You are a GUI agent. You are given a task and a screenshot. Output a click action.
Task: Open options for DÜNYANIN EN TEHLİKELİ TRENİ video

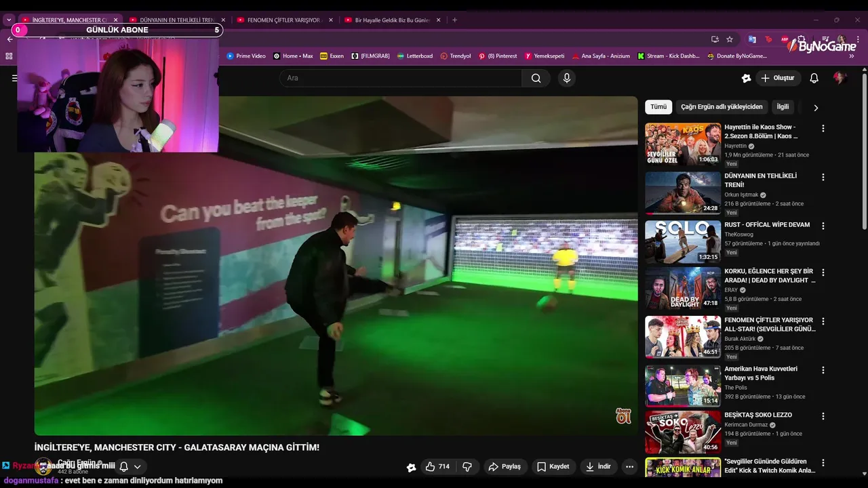click(x=823, y=177)
